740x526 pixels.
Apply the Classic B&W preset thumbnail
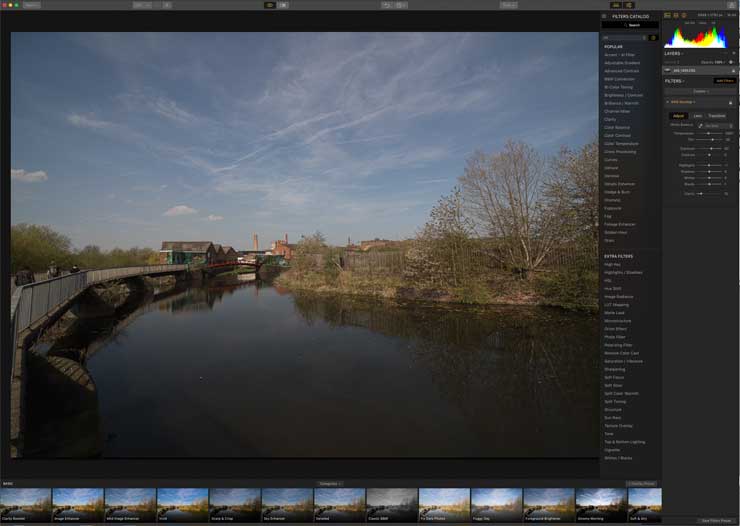click(392, 505)
